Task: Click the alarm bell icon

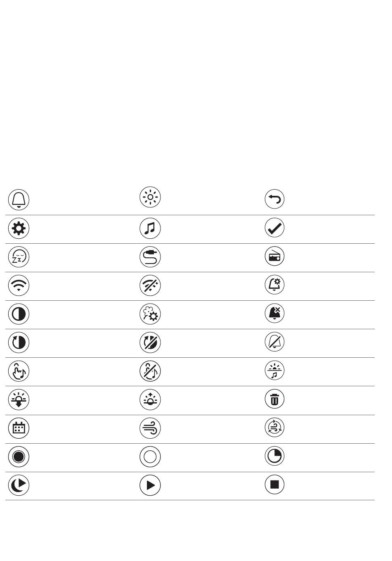Action: tap(19, 200)
